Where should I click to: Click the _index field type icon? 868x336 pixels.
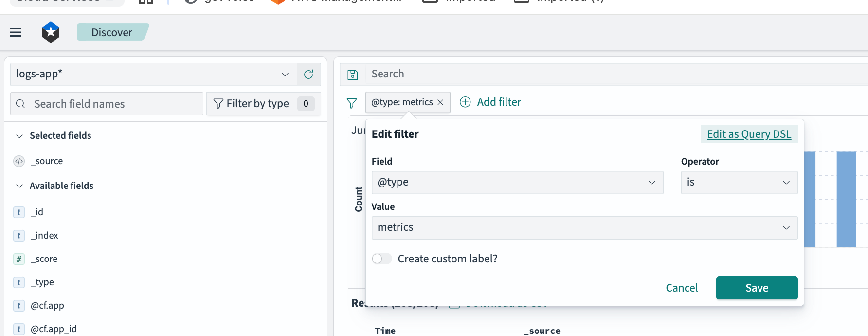pyautogui.click(x=18, y=235)
